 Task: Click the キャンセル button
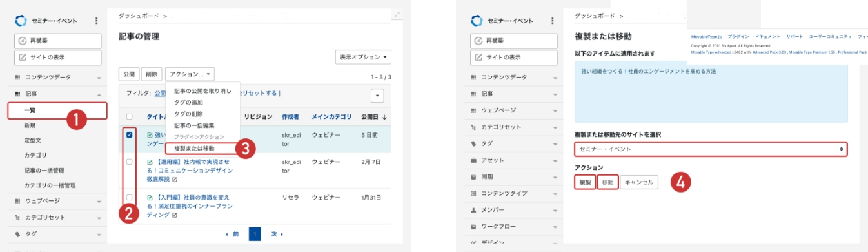point(640,182)
